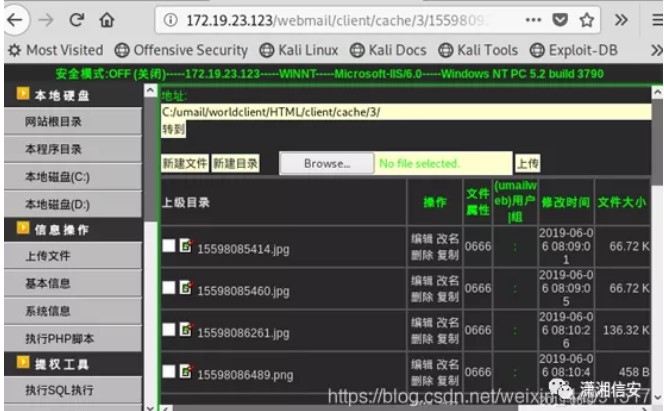
Task: Open file 15598086489.png
Action: coord(245,375)
